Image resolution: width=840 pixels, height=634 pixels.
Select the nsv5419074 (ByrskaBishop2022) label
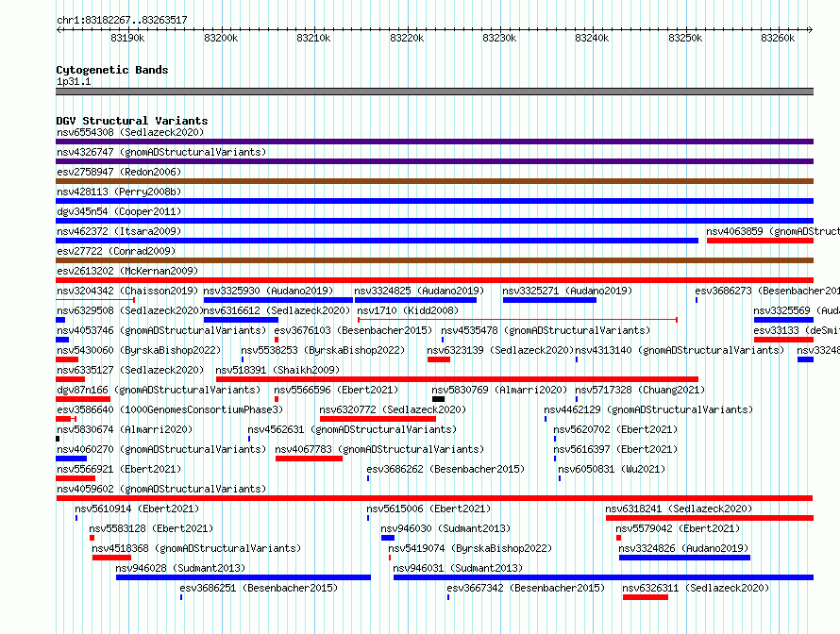pos(470,548)
